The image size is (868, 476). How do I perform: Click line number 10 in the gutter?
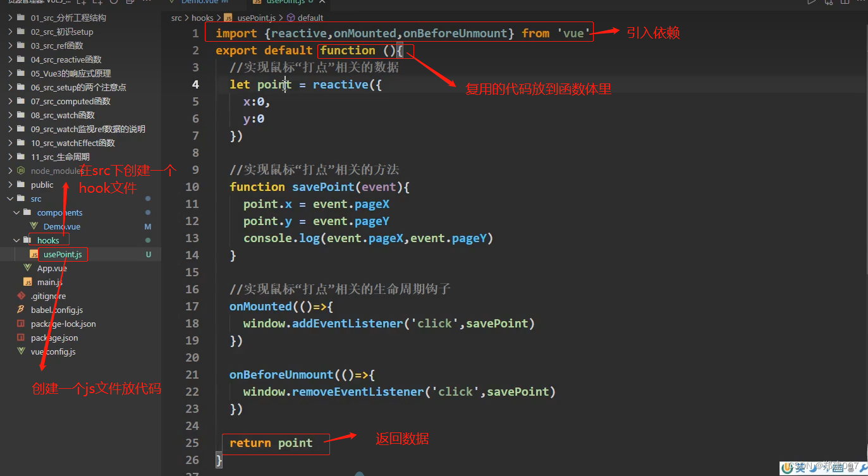point(192,186)
